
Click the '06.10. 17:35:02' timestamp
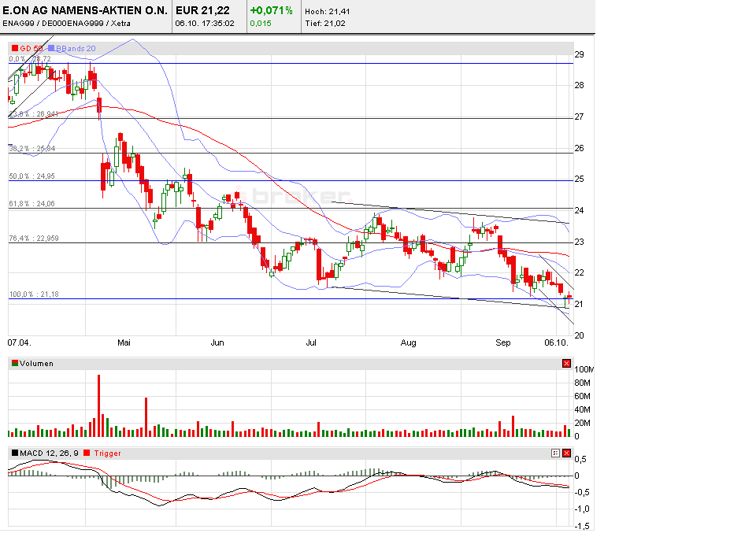point(205,23)
